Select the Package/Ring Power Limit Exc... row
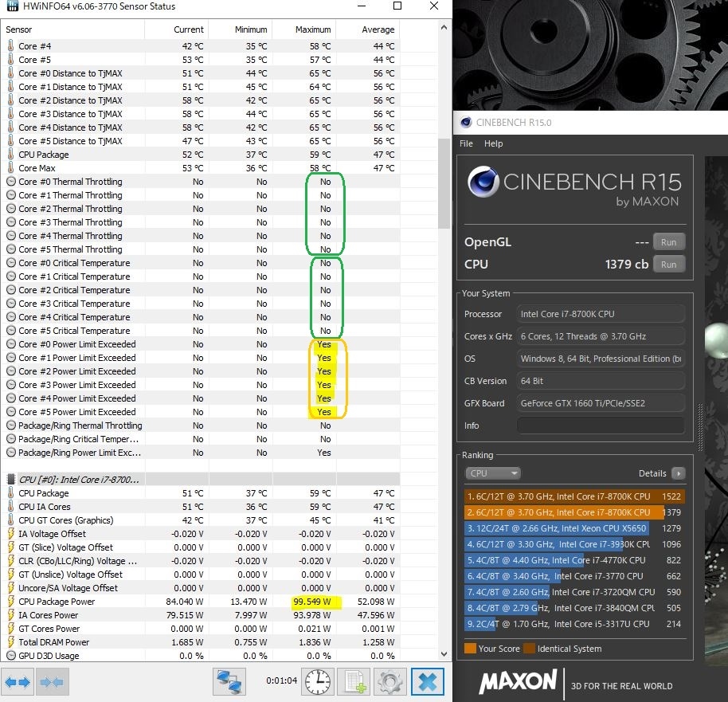This screenshot has width=728, height=702. pyautogui.click(x=200, y=453)
